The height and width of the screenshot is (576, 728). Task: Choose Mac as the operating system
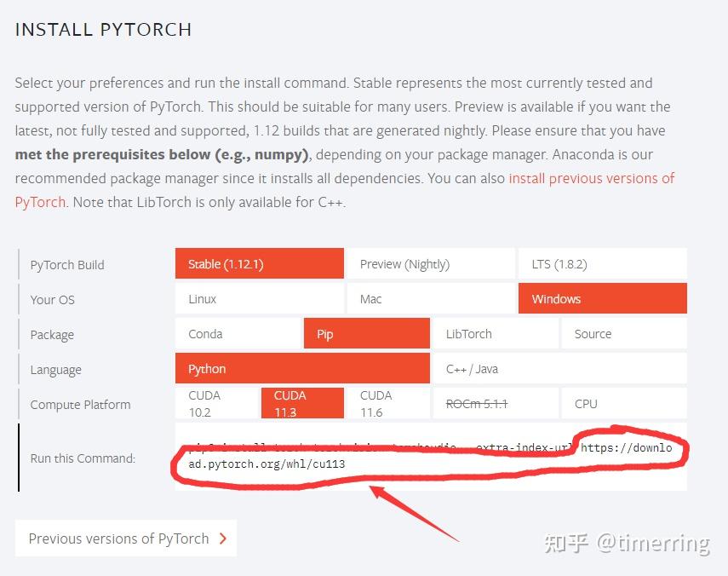[430, 298]
